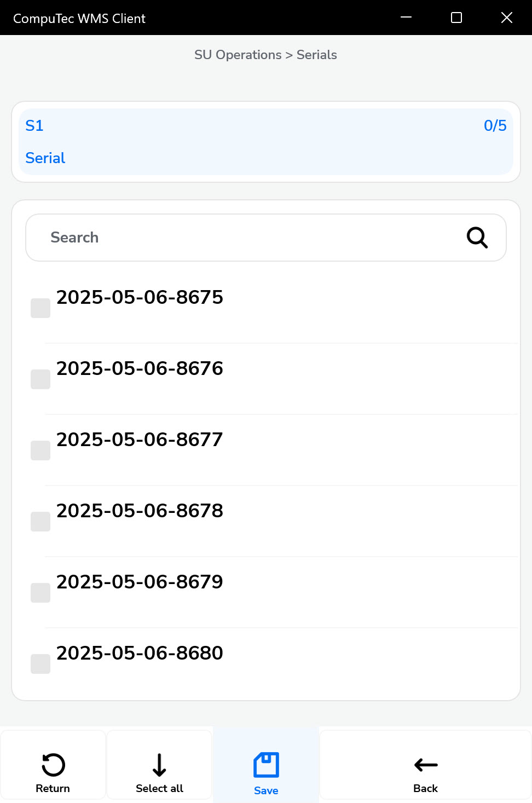Focus the Search input field

point(246,238)
